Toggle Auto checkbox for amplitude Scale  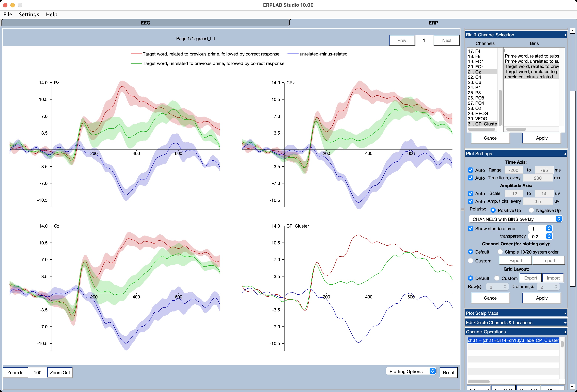pos(470,194)
